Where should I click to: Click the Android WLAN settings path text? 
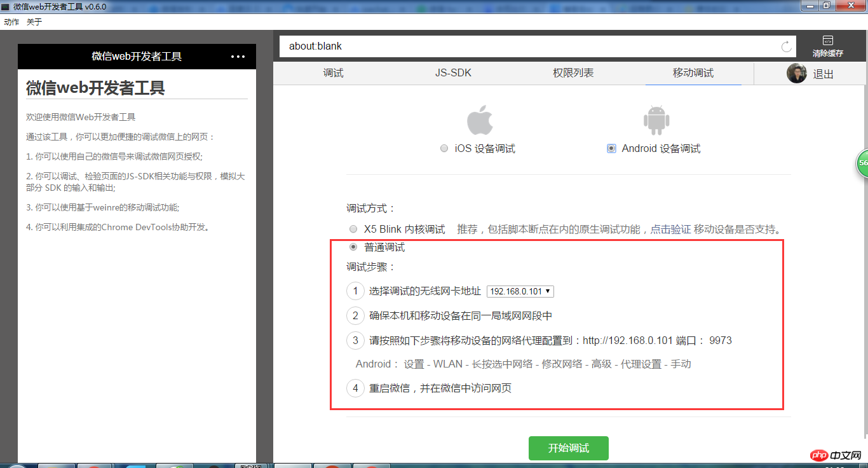coord(524,364)
